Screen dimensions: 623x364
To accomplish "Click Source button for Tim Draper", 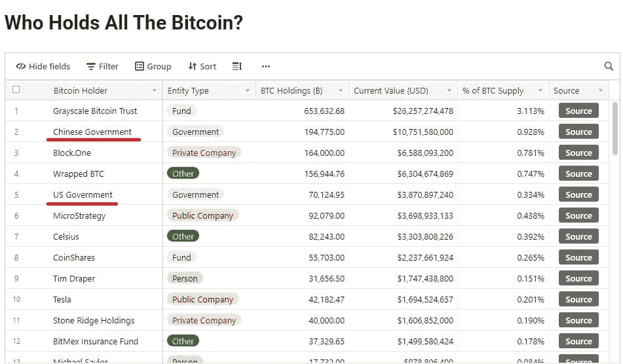I will pos(578,279).
